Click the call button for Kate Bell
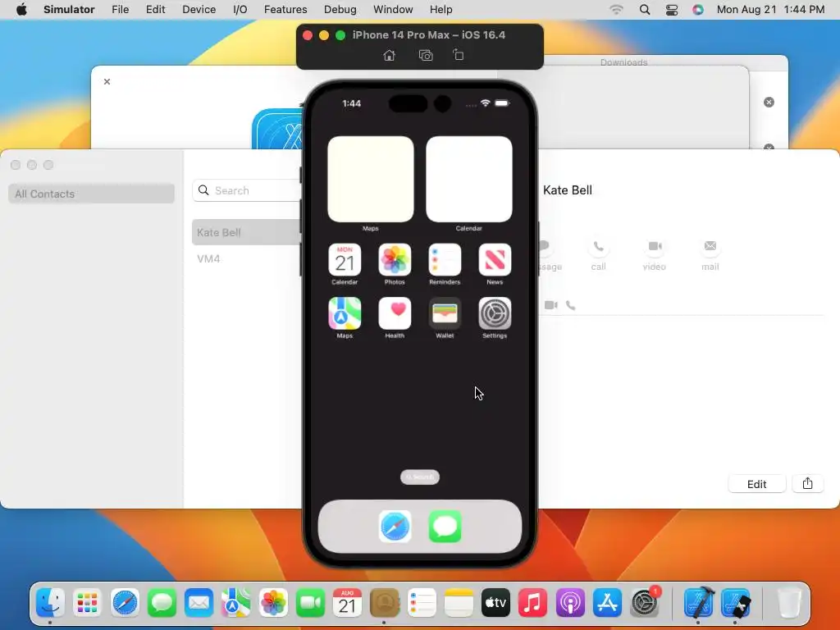Screen dimensions: 840x630 click(598, 247)
